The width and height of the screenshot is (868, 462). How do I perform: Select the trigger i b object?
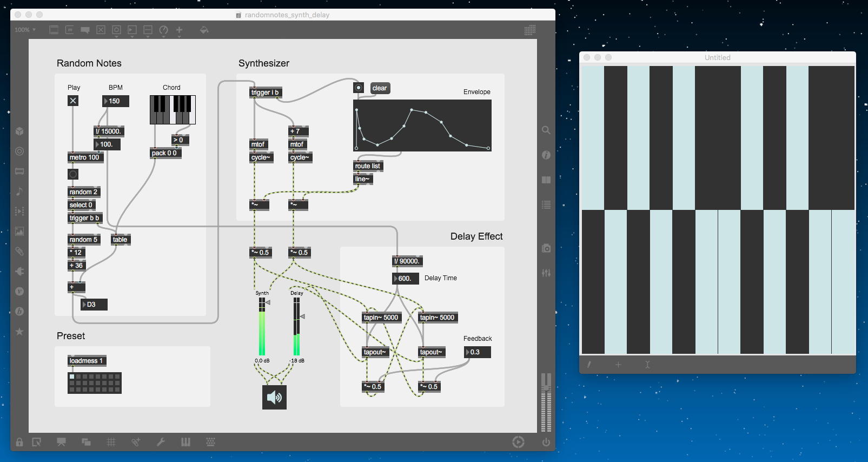tap(266, 93)
